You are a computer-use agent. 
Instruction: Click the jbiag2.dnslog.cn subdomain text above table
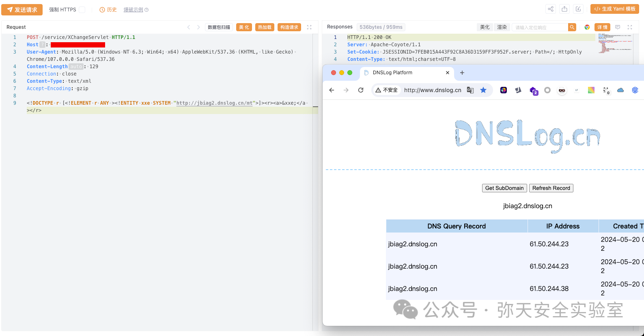528,206
